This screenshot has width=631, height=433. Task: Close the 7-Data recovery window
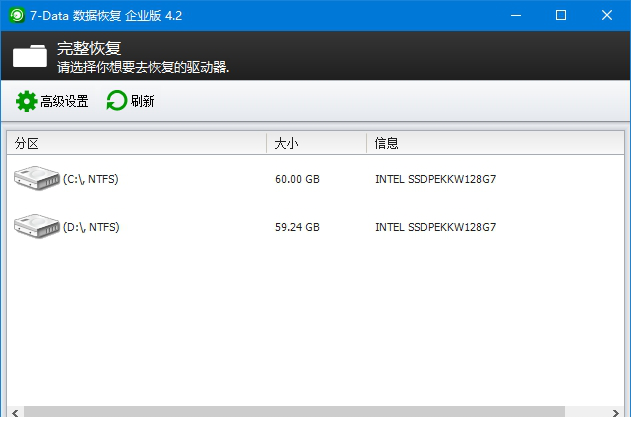pos(607,16)
